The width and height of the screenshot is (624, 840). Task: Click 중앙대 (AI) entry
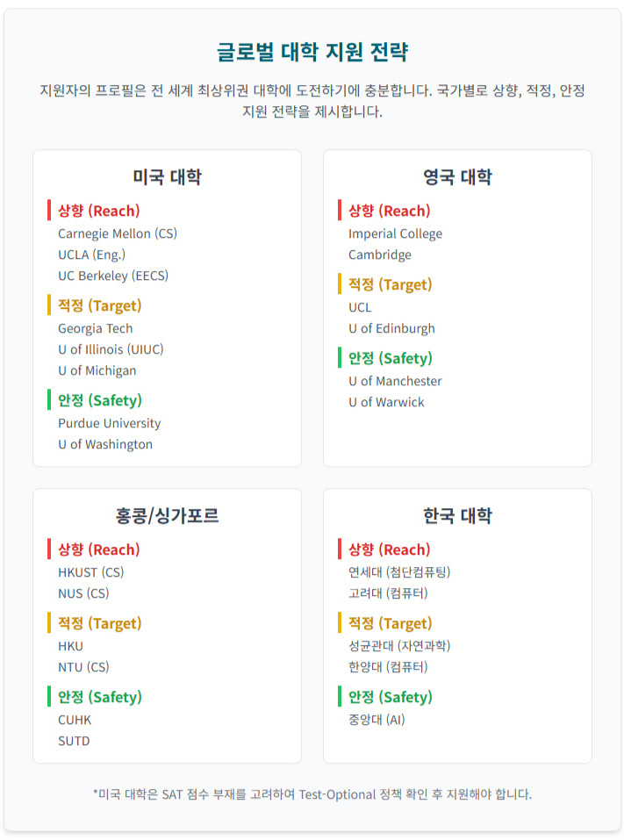[377, 720]
